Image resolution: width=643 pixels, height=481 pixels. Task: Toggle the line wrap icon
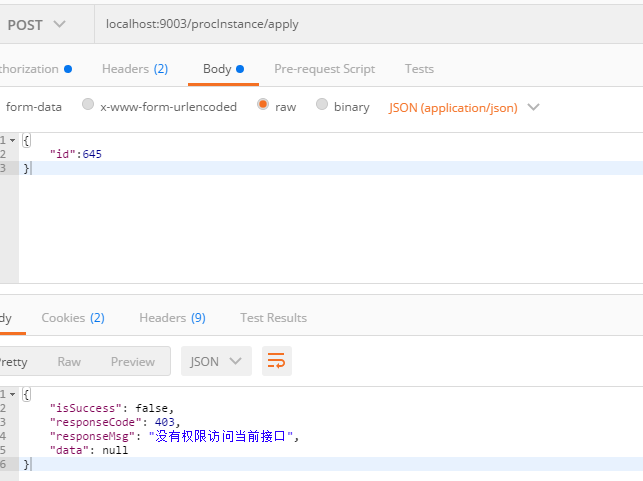(277, 361)
